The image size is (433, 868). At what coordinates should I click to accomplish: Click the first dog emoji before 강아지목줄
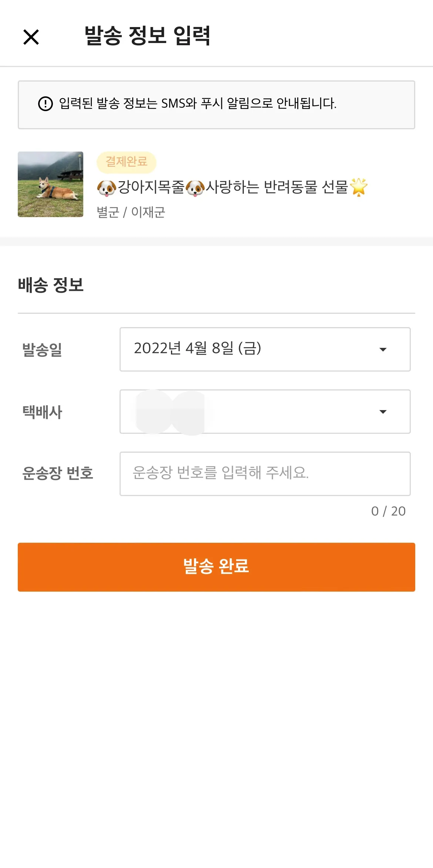tap(107, 188)
